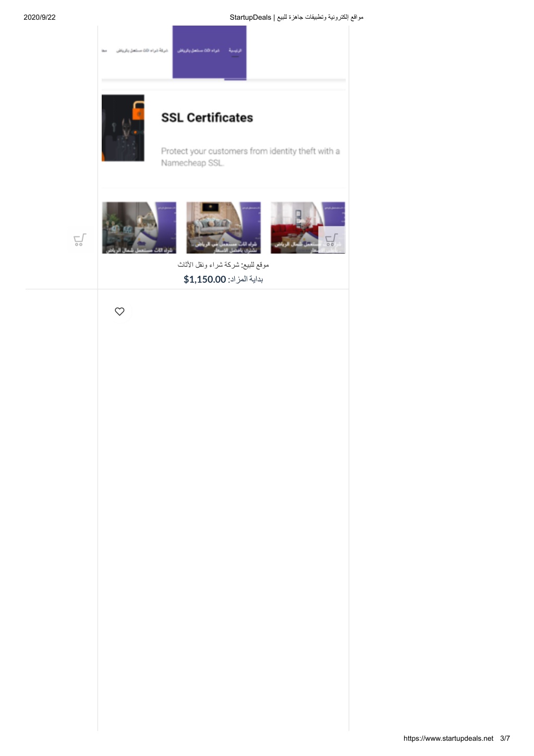This screenshot has width=534, height=756.
Task: Click the Namecheap SSL description text
Action: point(250,157)
